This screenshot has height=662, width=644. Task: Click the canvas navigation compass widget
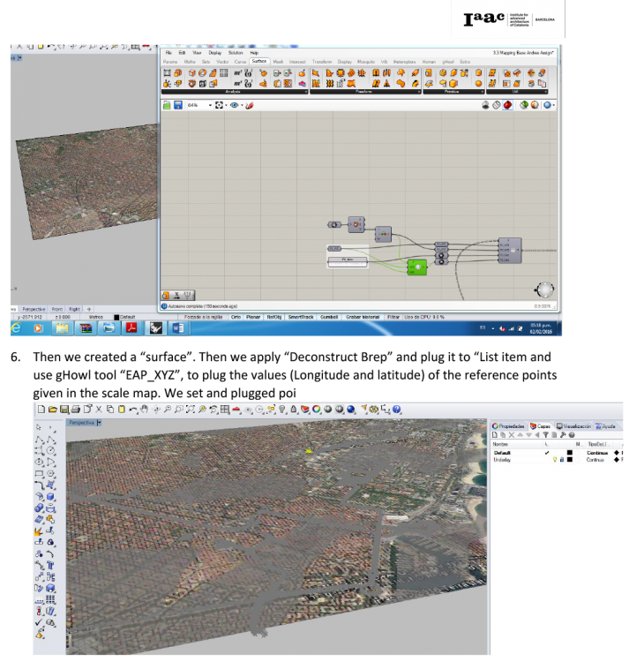545,290
